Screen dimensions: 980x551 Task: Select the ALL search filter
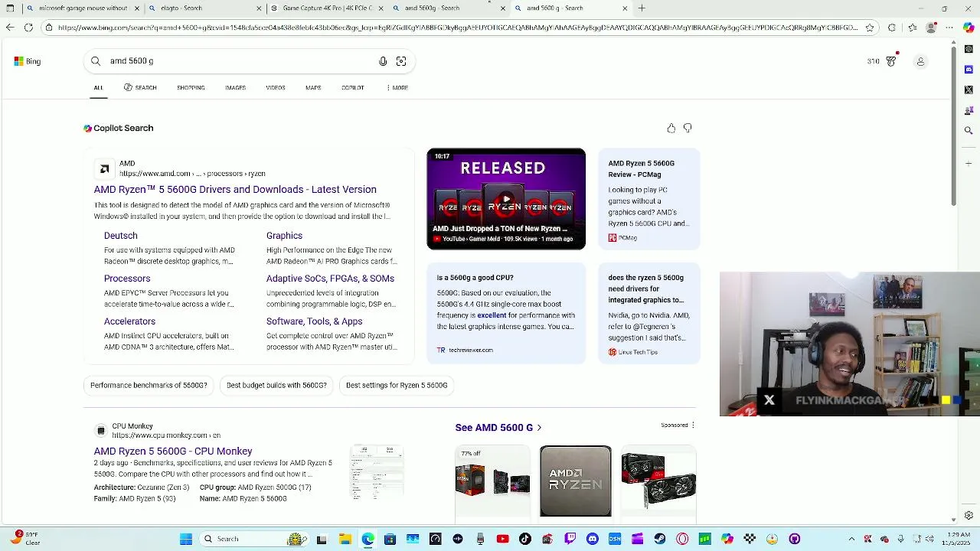98,88
